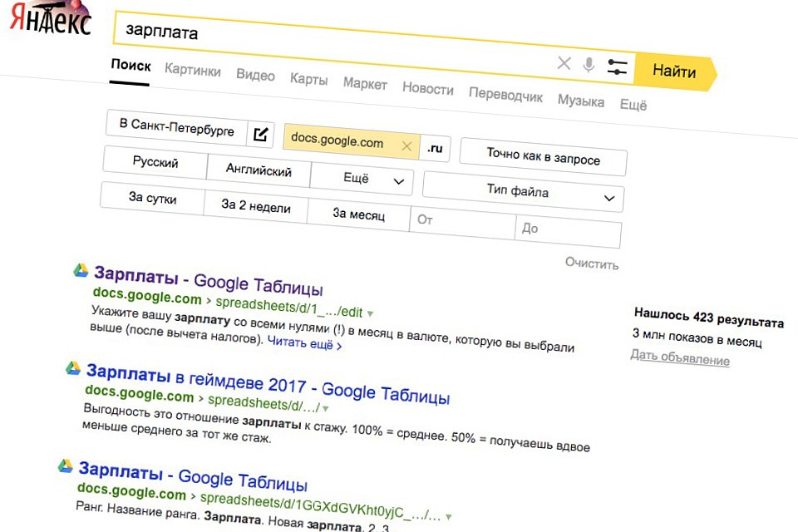Toggle the В Санкт-Петербурге region filter
798x532 pixels.
pyautogui.click(x=176, y=127)
